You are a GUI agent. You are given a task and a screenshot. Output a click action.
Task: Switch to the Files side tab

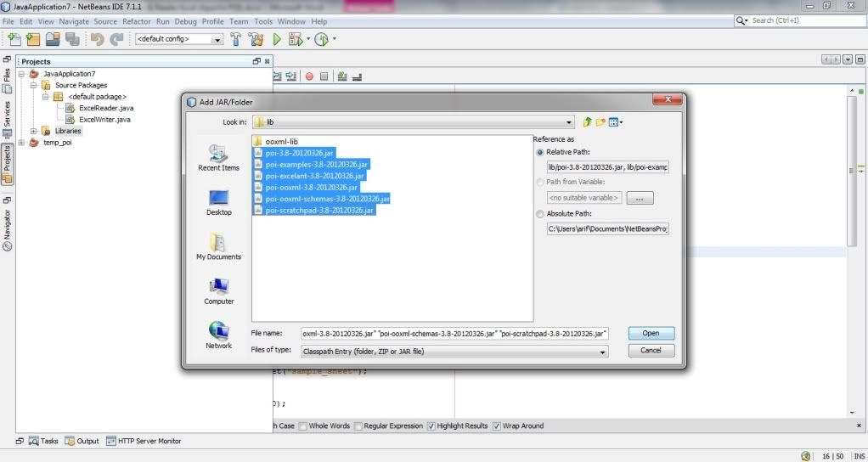tap(7, 80)
